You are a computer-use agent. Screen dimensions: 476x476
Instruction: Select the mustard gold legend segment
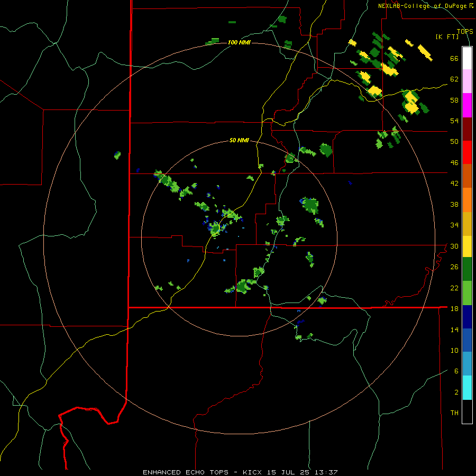pyautogui.click(x=467, y=224)
